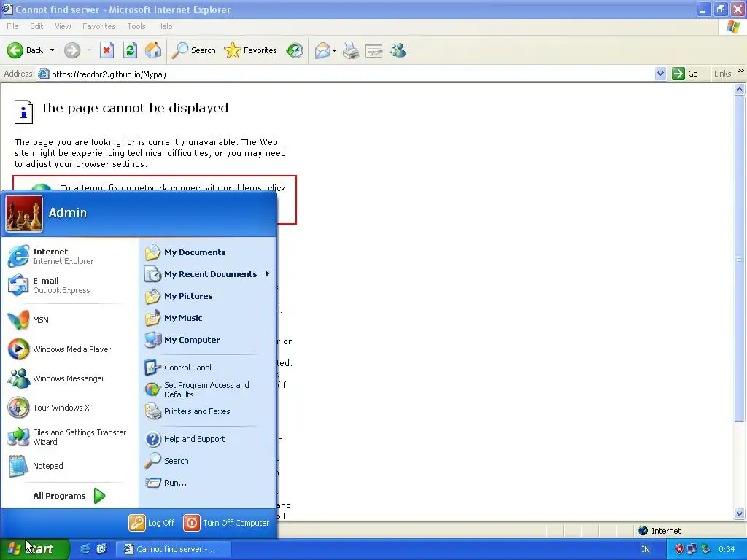Expand All Programs list
This screenshot has width=747, height=560.
pyautogui.click(x=69, y=496)
